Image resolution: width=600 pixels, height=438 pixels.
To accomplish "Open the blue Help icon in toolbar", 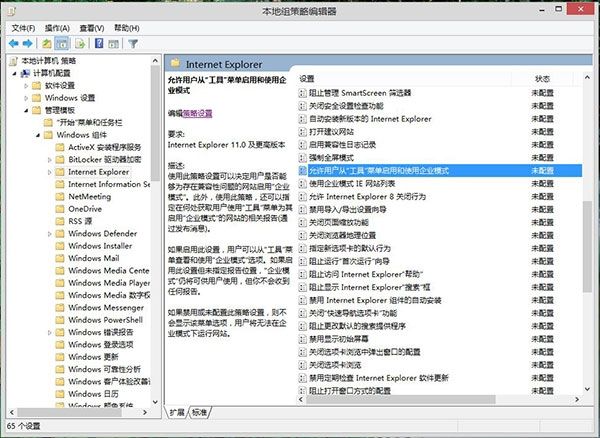I will point(99,44).
